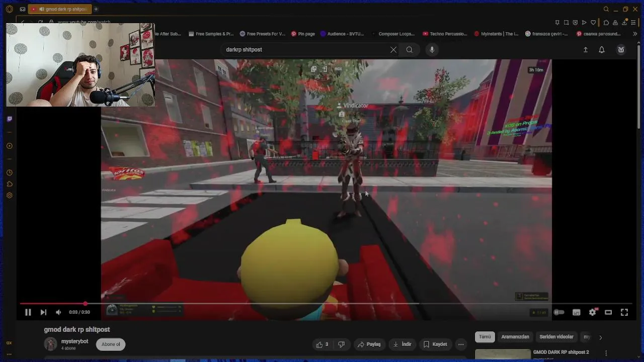Select Aramanızdan filter chip
Viewport: 644px width, 362px height.
[x=515, y=337]
